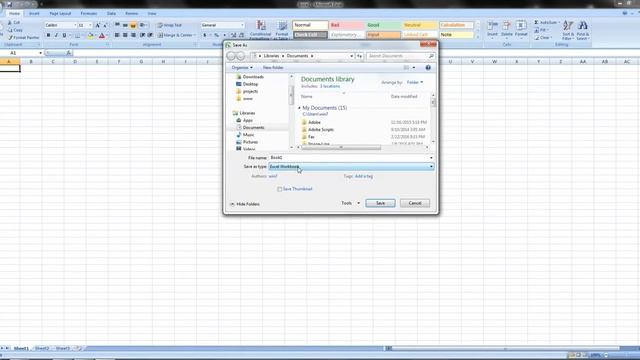This screenshot has height=360, width=640.
Task: Click the Accounting dollar format icon
Action: tap(205, 36)
